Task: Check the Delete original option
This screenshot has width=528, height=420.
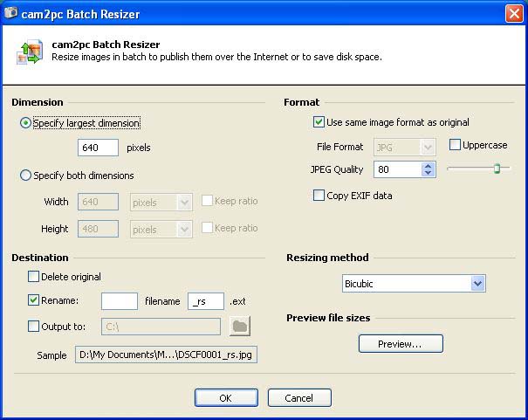Action: 33,277
